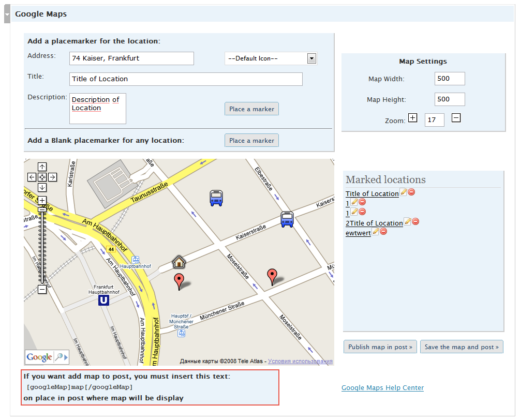Open the 2Title of Location entry
Image resolution: width=520 pixels, height=420 pixels.
click(374, 223)
